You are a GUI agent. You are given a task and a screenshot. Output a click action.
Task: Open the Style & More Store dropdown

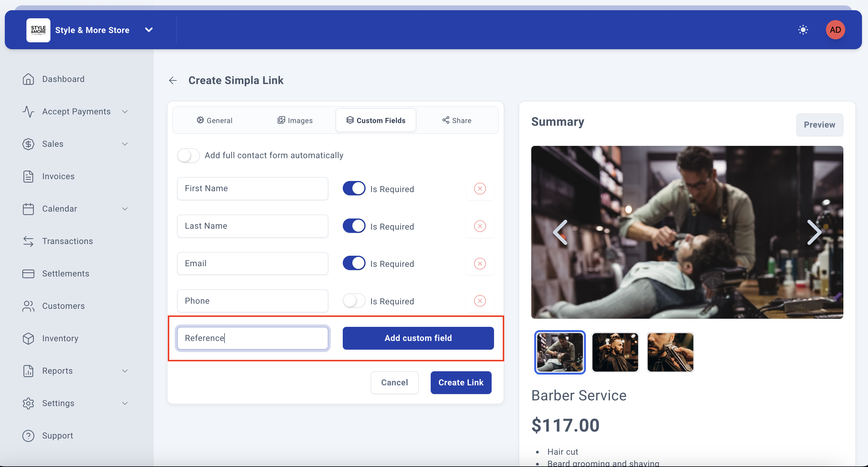click(149, 30)
